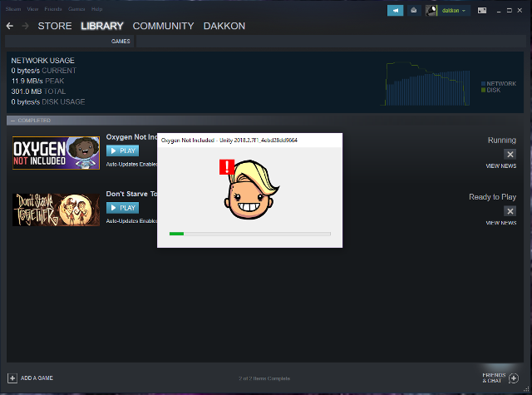Click the forward navigation arrow
532x395 pixels.
coord(25,27)
